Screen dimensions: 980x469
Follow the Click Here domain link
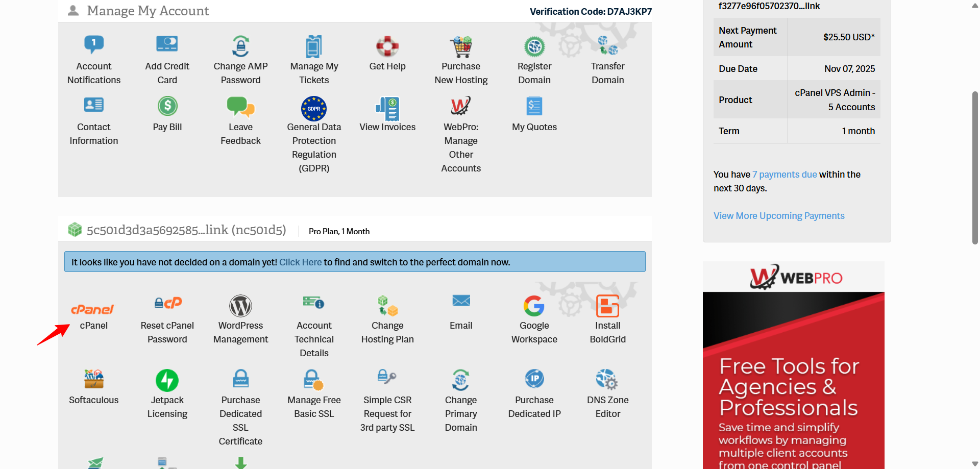[300, 262]
